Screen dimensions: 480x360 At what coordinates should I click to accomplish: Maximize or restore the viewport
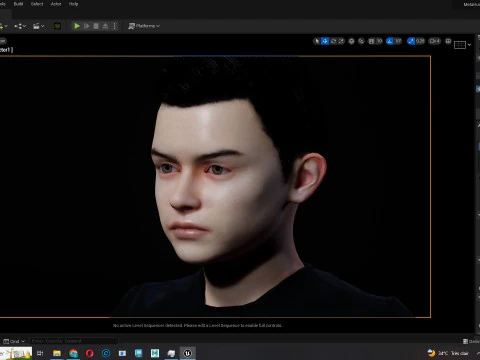[448, 41]
